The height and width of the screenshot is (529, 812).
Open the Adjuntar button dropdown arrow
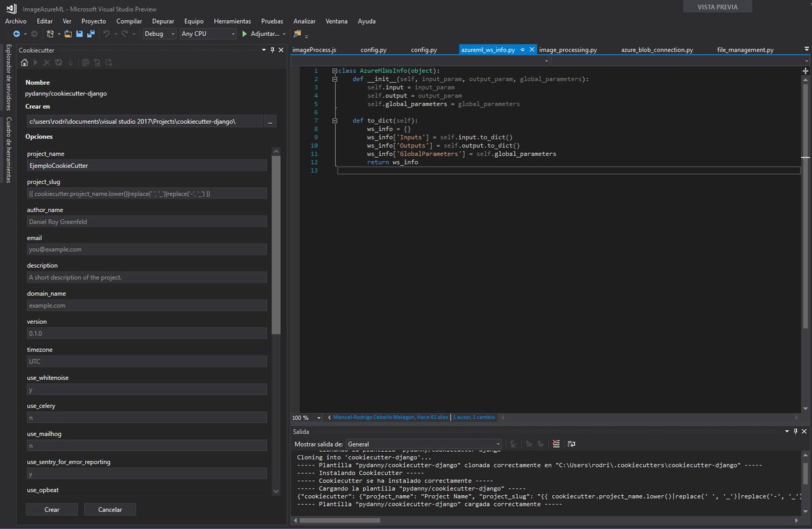284,34
